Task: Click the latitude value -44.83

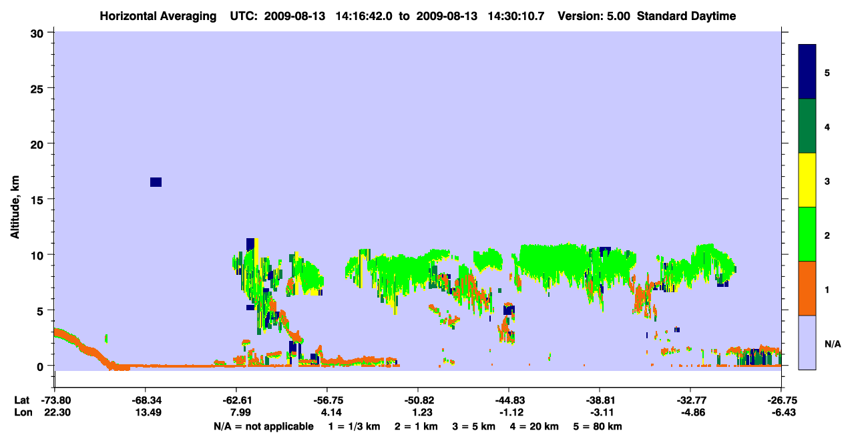Action: [509, 400]
